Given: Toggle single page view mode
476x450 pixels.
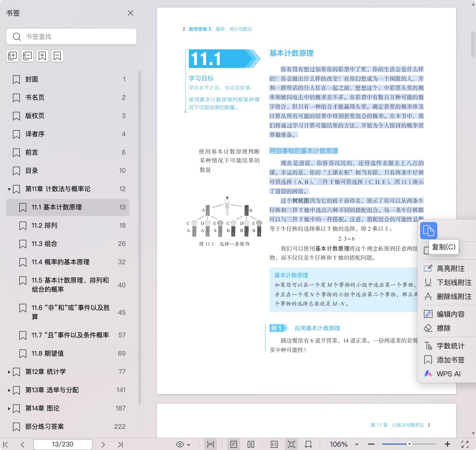Looking at the screenshot, I should click(234, 444).
